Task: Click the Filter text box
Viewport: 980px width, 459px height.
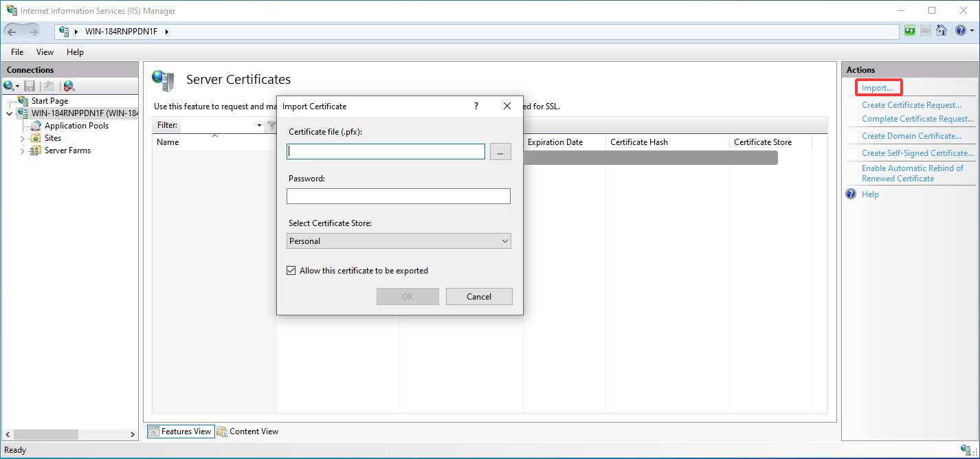Action: tap(217, 125)
